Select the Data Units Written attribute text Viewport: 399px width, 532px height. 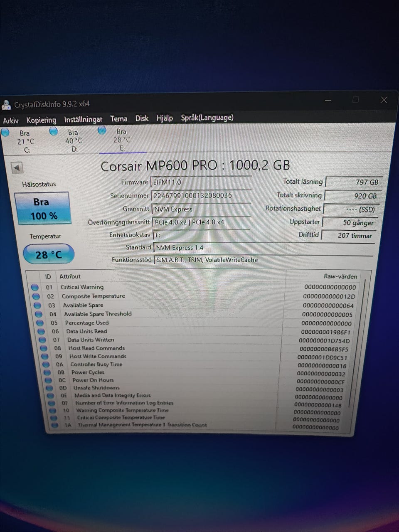coord(91,340)
